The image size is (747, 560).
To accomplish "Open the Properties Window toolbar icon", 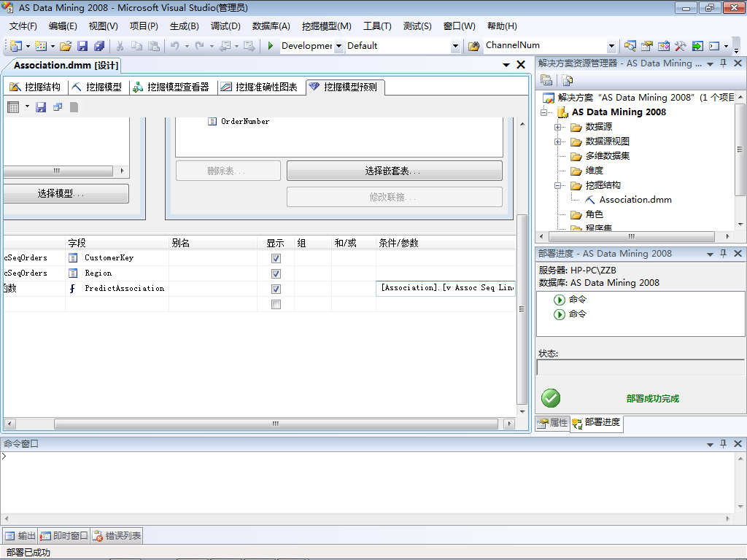I will pyautogui.click(x=646, y=46).
